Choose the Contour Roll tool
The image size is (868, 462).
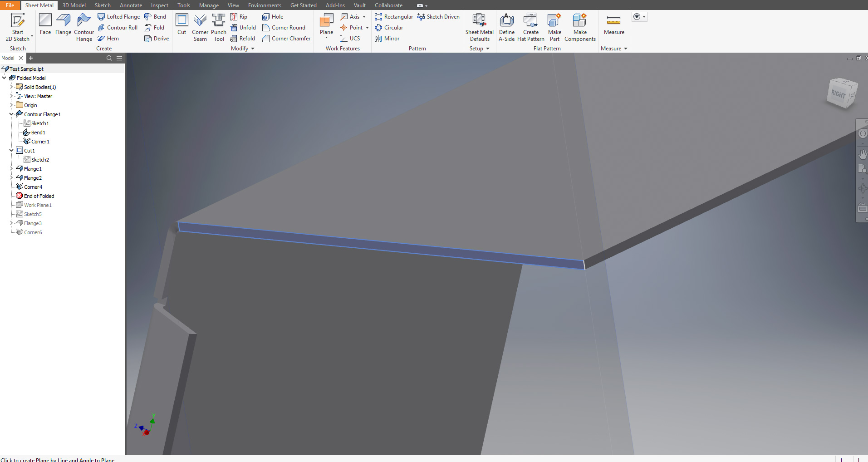point(118,28)
